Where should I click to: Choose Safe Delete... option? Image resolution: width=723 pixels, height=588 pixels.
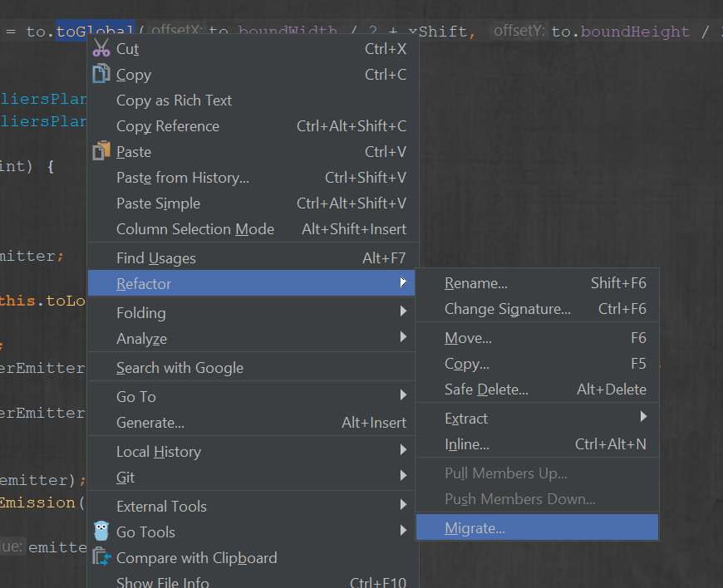click(486, 390)
